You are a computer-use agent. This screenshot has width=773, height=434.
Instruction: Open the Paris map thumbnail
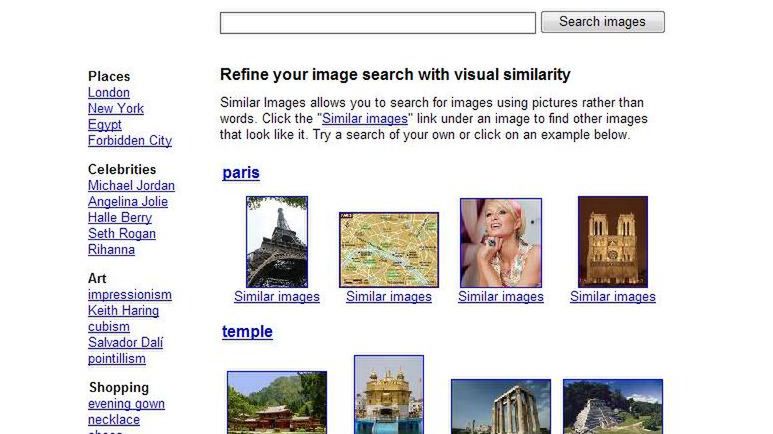point(388,249)
